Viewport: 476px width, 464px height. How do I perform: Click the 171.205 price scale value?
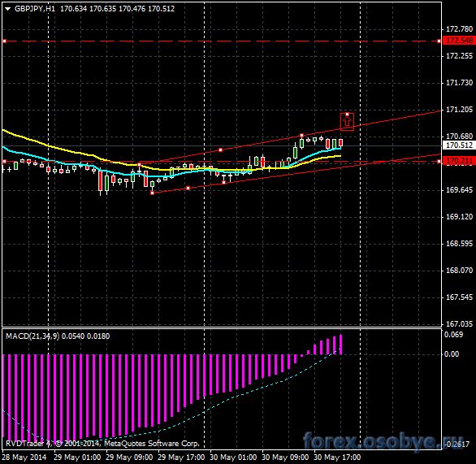(459, 110)
